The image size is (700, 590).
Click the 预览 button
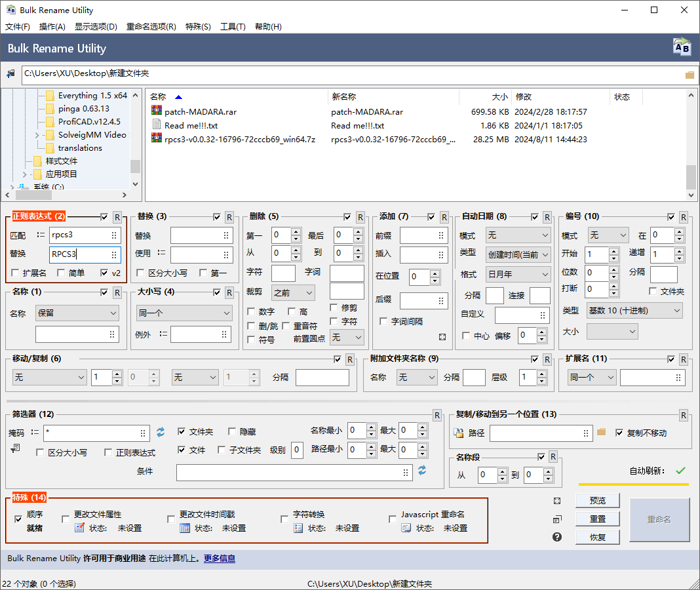pyautogui.click(x=597, y=500)
